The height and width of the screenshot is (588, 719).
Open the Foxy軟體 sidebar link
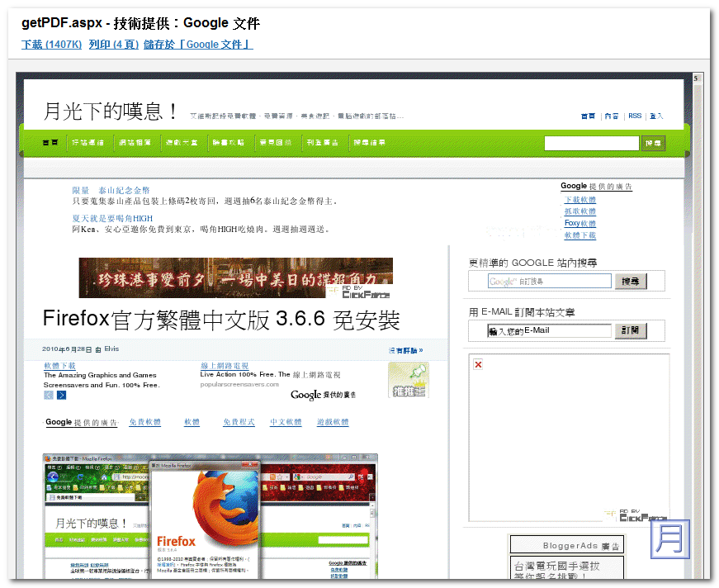click(580, 223)
